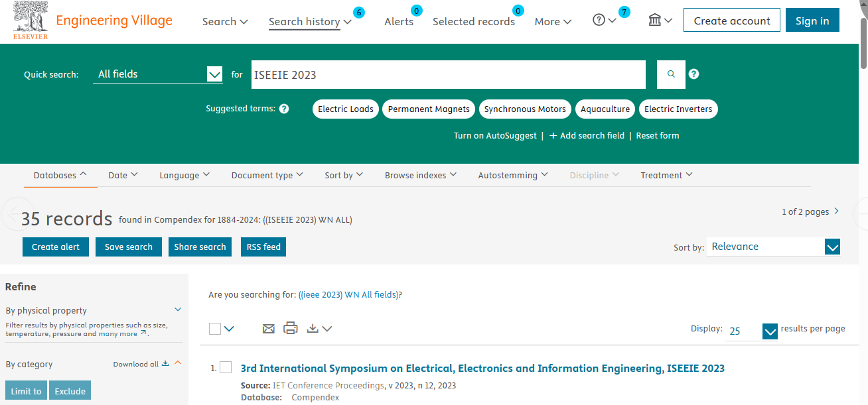Screen dimensions: 868x405
Task: Open search help question mark icon
Action: tap(693, 74)
